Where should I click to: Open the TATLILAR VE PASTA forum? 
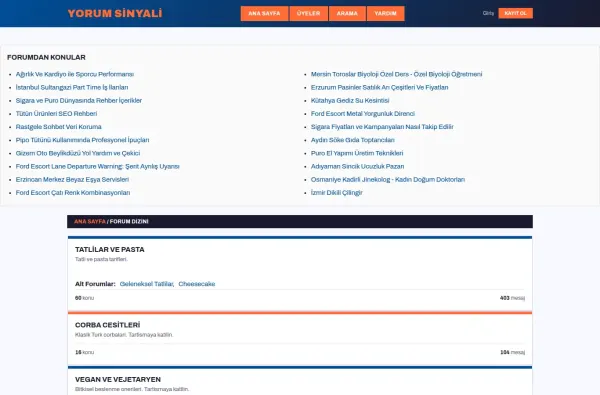pos(110,250)
